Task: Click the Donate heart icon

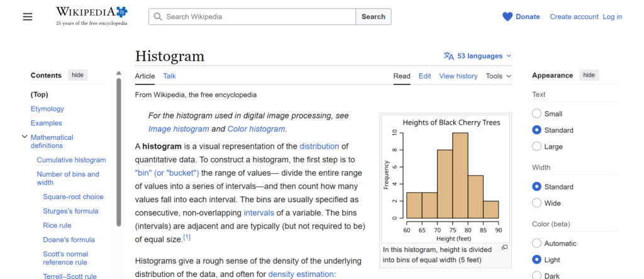Action: point(508,17)
